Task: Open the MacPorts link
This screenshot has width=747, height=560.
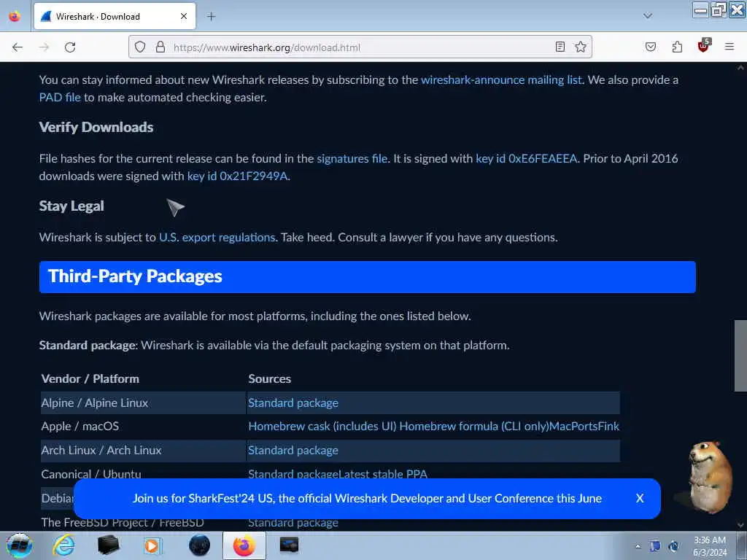Action: [x=573, y=426]
